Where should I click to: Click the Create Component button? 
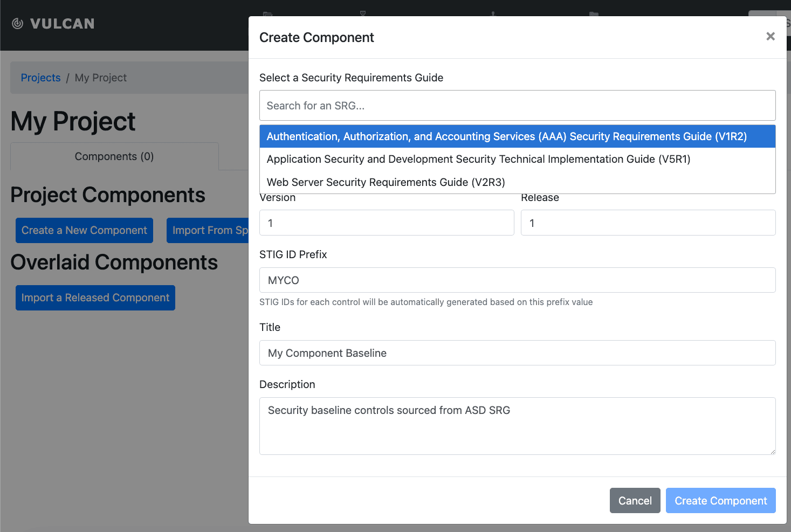tap(720, 500)
